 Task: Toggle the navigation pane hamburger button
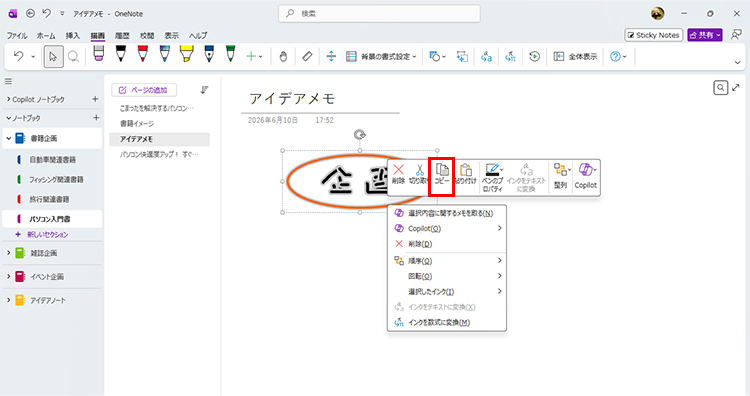(x=8, y=81)
